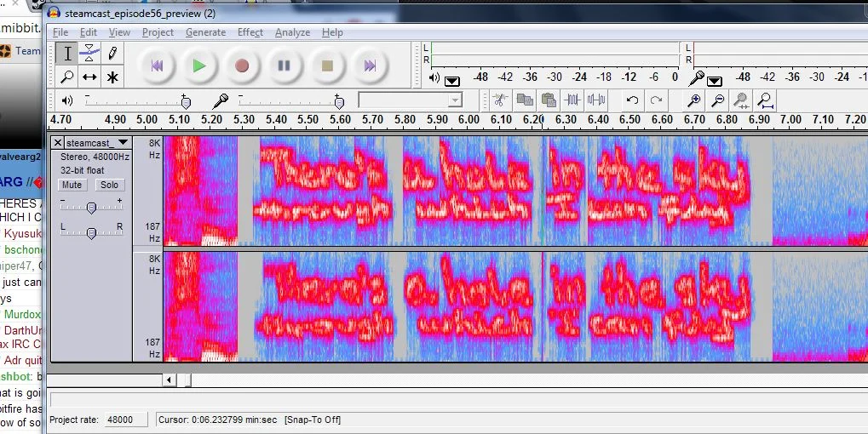Open the Project menu

click(158, 32)
